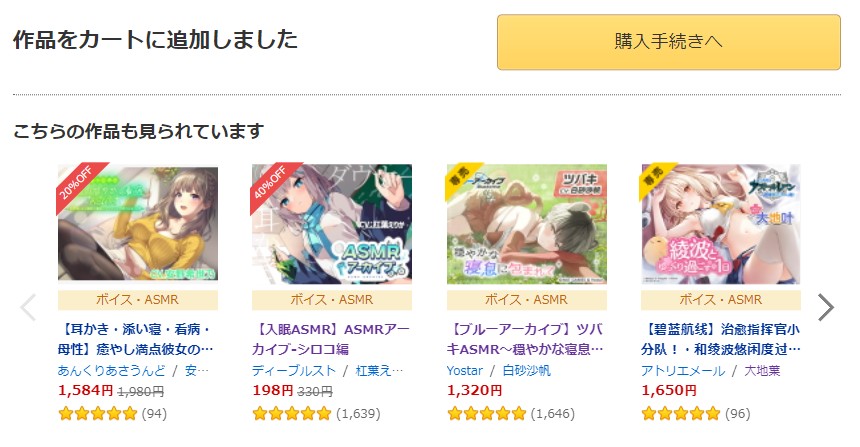The height and width of the screenshot is (447, 860).
Task: Click star rating with 94 reviews
Action: click(x=97, y=413)
